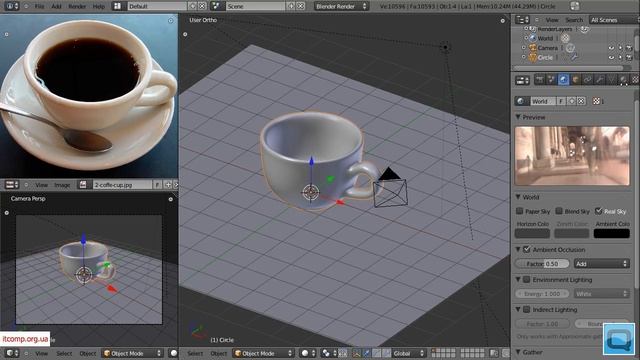Toggle the Real Sky checkbox
The width and height of the screenshot is (640, 360).
coord(598,211)
